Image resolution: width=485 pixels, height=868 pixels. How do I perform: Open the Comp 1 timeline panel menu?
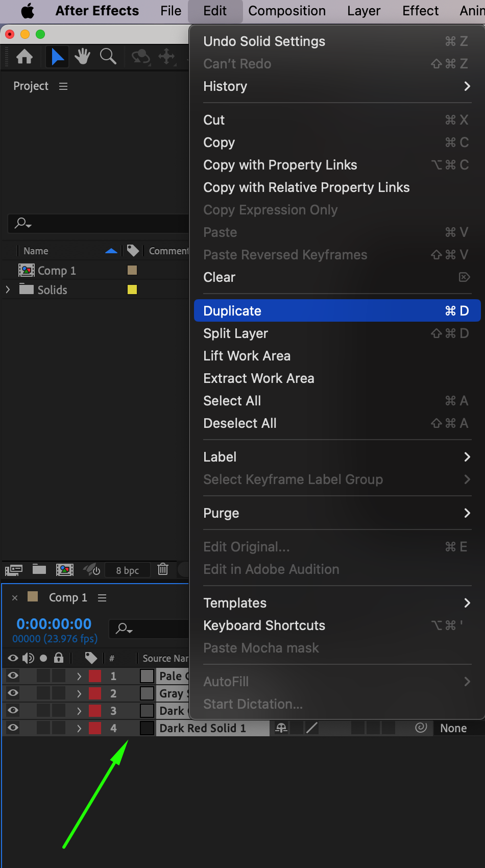(102, 597)
